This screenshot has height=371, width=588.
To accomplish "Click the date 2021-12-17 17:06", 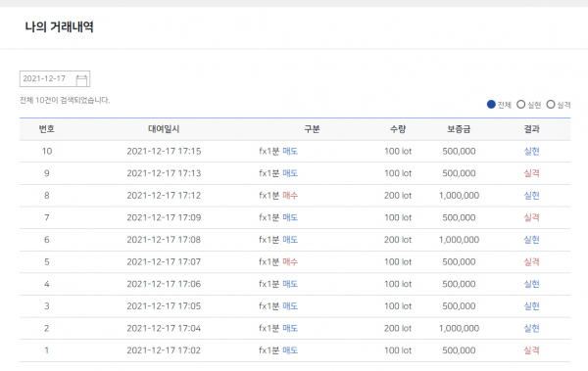I will [164, 284].
